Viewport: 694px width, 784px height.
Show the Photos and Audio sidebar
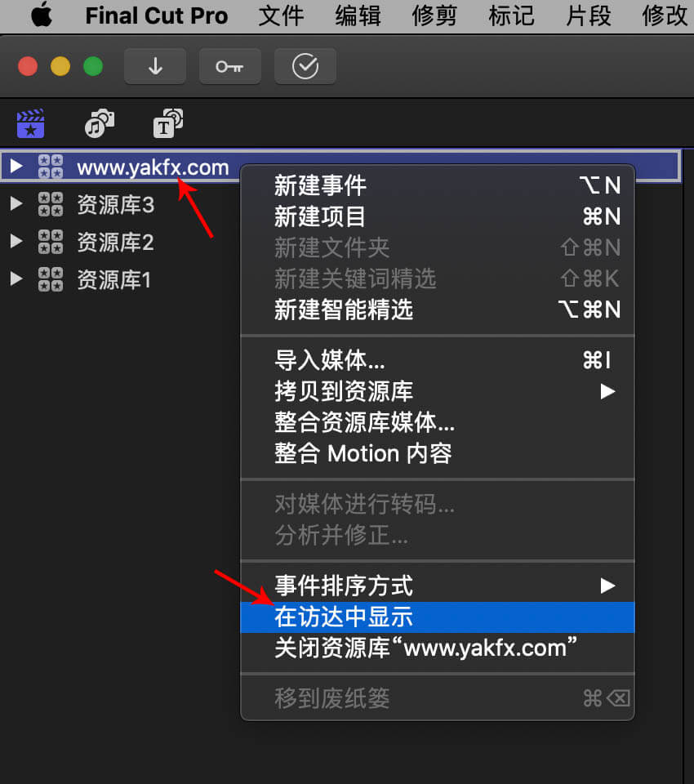click(99, 123)
